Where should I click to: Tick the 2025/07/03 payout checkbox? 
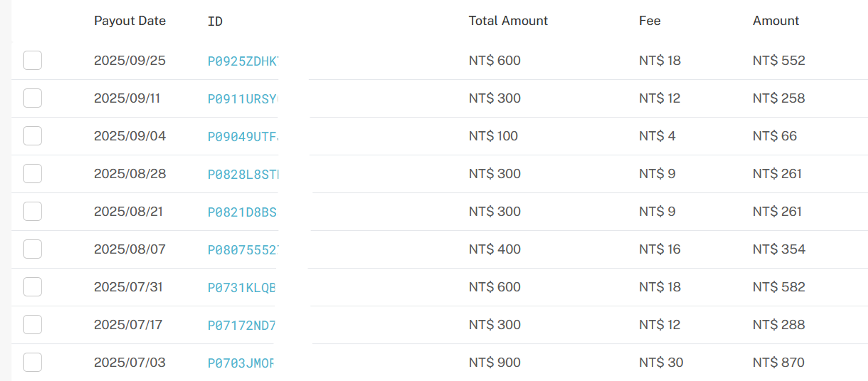coord(32,363)
